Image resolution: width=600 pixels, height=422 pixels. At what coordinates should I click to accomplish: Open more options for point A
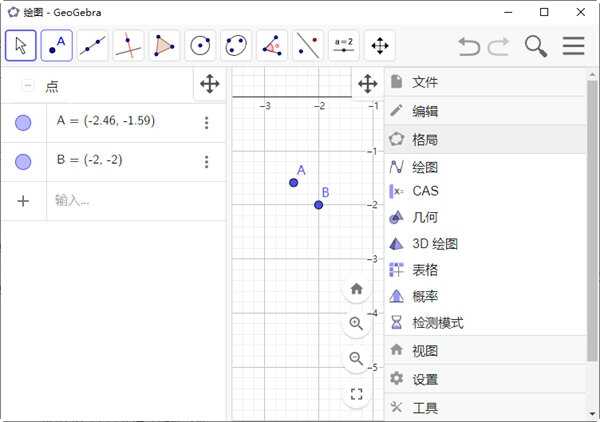(x=207, y=123)
